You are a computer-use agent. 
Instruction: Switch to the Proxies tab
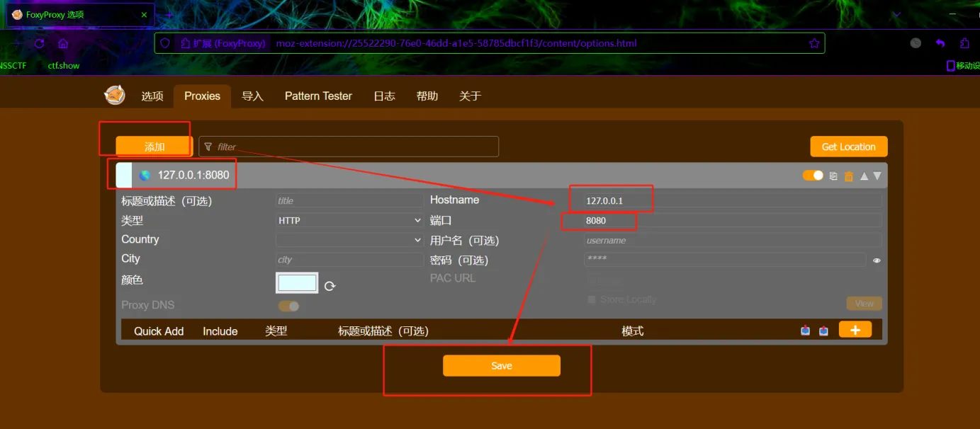tap(202, 96)
